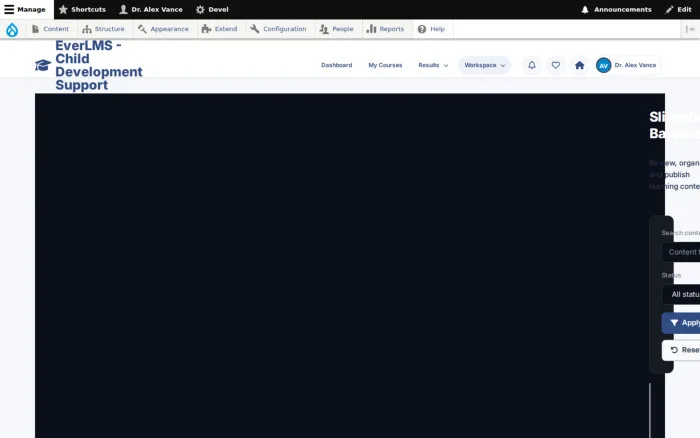This screenshot has width=700, height=438.
Task: Click the home icon button
Action: point(579,65)
